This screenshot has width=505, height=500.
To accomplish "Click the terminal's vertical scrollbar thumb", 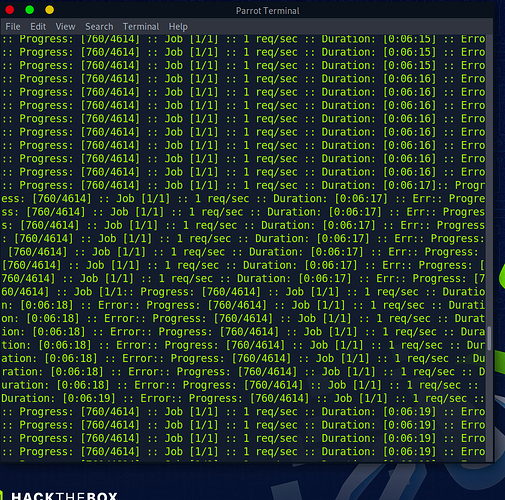I will [x=489, y=338].
